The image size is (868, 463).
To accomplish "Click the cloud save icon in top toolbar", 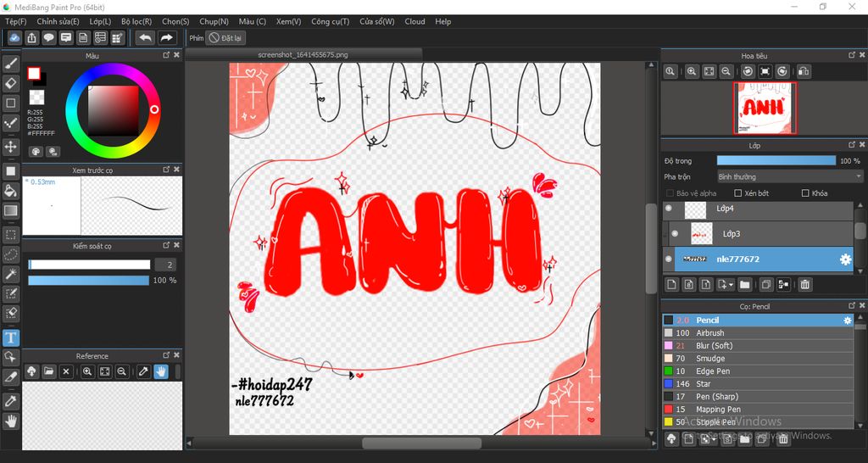I will 15,37.
